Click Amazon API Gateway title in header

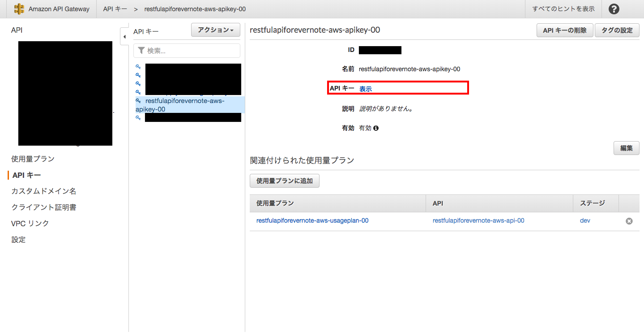(x=59, y=9)
